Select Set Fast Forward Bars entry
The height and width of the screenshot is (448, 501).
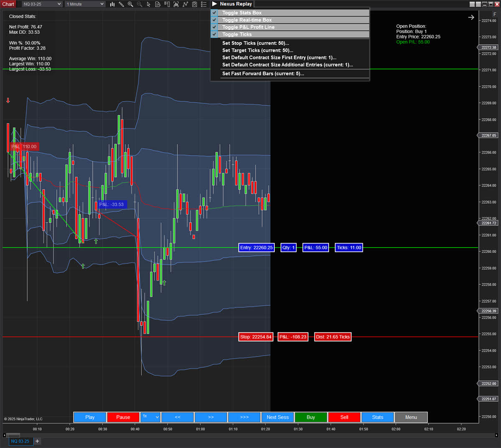click(263, 73)
